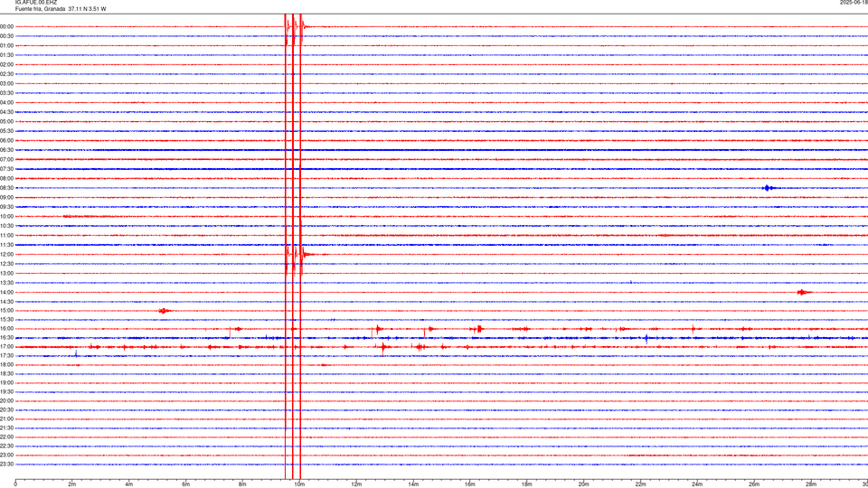Select the 8m axis tick label
The image size is (868, 488).
[x=242, y=484]
